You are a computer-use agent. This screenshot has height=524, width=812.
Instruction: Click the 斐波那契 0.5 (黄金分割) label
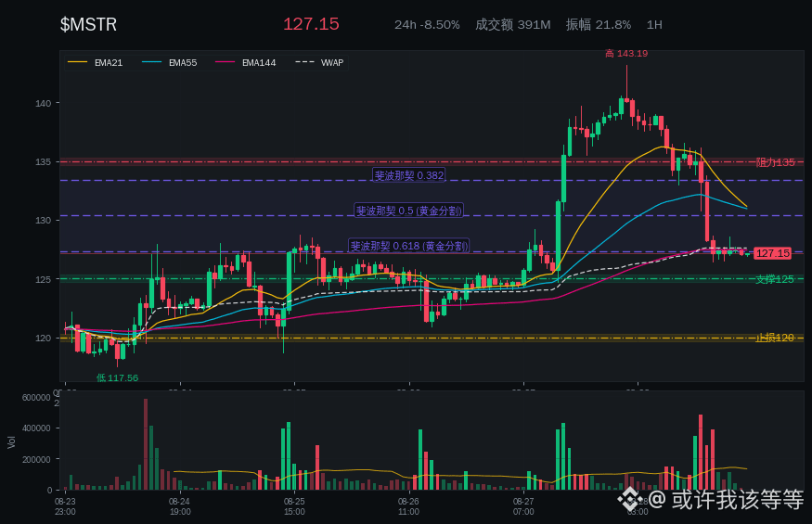408,211
